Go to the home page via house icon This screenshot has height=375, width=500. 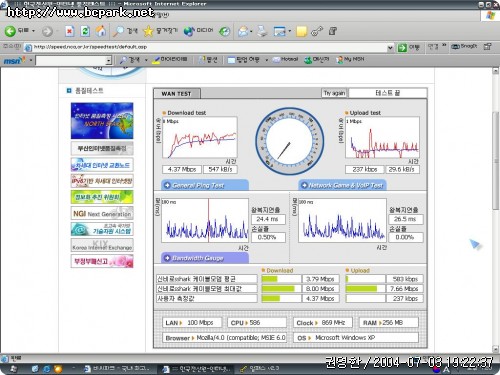click(x=101, y=31)
